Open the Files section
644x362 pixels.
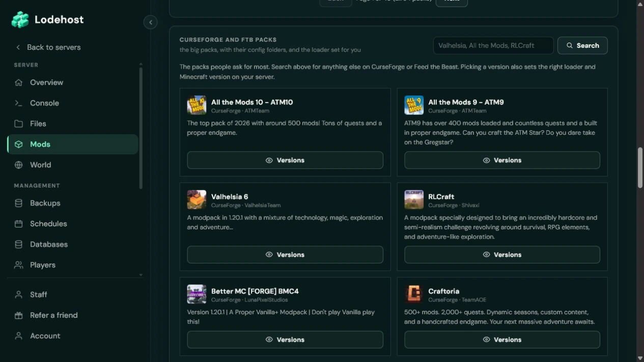click(x=73, y=124)
